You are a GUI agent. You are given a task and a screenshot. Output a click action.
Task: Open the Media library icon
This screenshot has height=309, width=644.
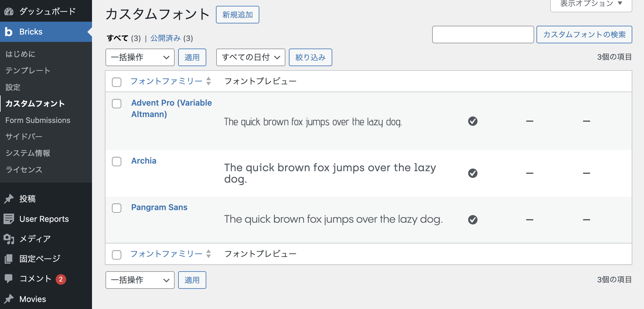tap(9, 239)
